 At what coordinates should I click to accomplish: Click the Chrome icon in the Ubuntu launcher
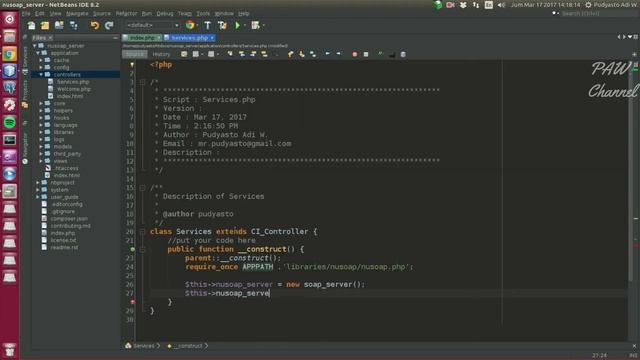[x=9, y=54]
